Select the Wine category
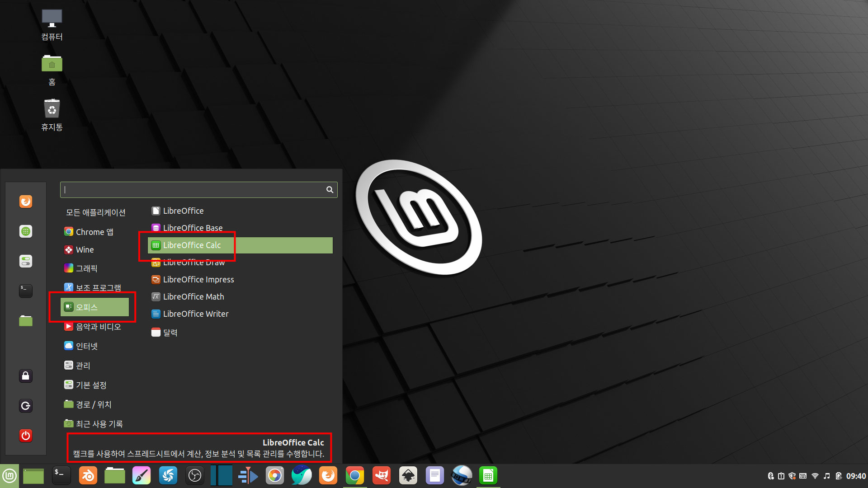The height and width of the screenshot is (488, 868). [95, 250]
